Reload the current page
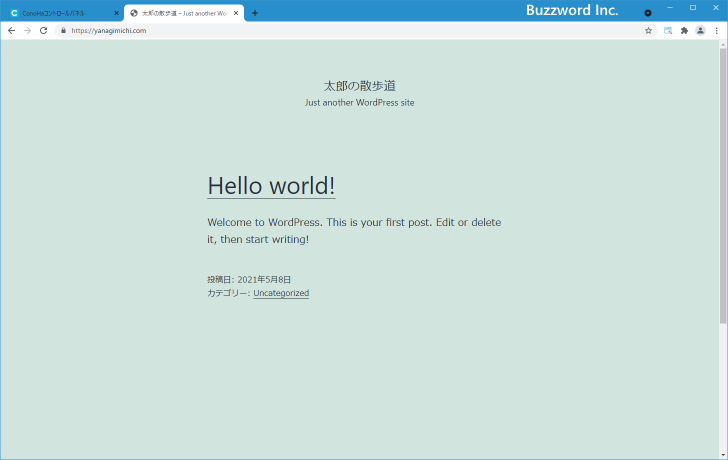 [44, 31]
